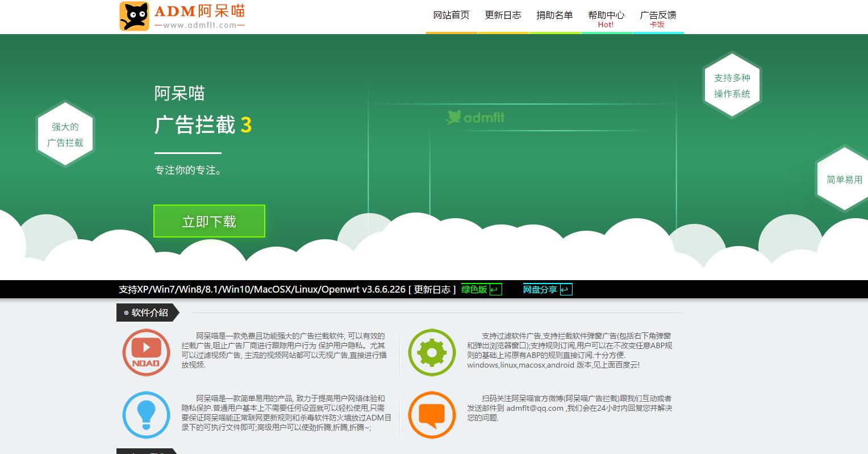Viewport: 868px width, 454px height.
Task: Click the green gear filtering-rules icon
Action: pyautogui.click(x=432, y=352)
